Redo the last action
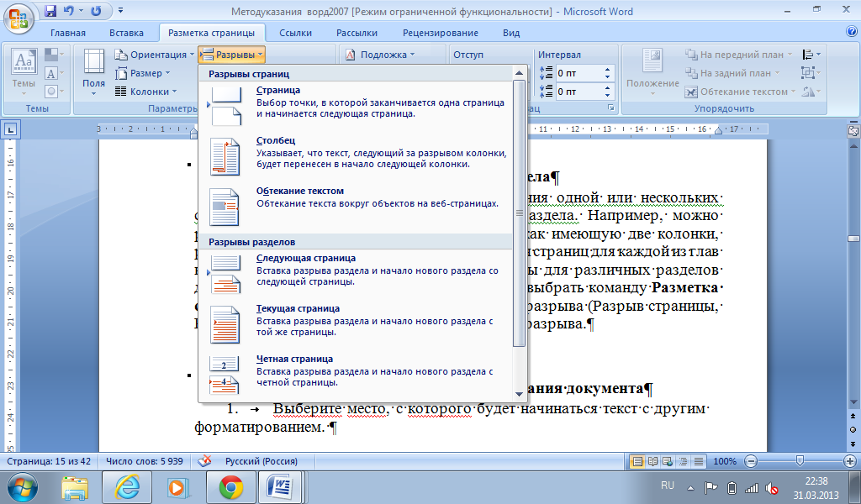 coord(96,11)
